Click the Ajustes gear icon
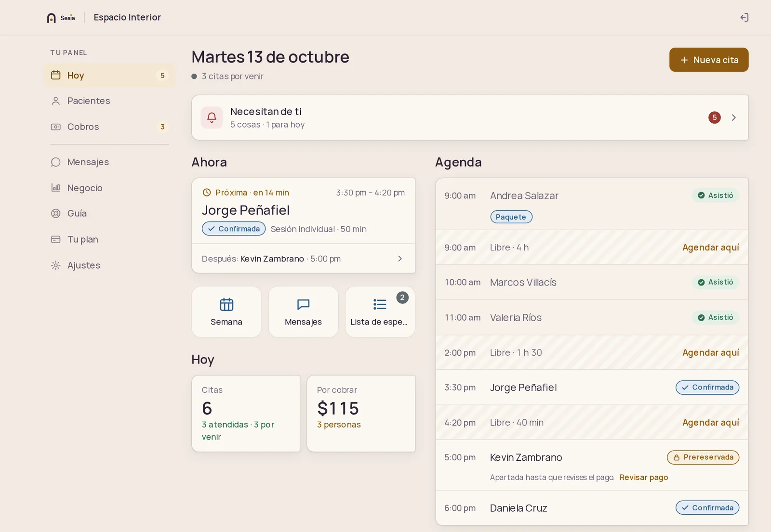Viewport: 771px width, 532px height. (x=56, y=265)
